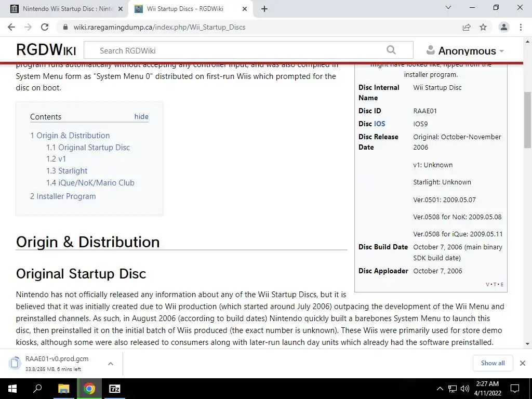Select the IOS9 value text

[420, 124]
